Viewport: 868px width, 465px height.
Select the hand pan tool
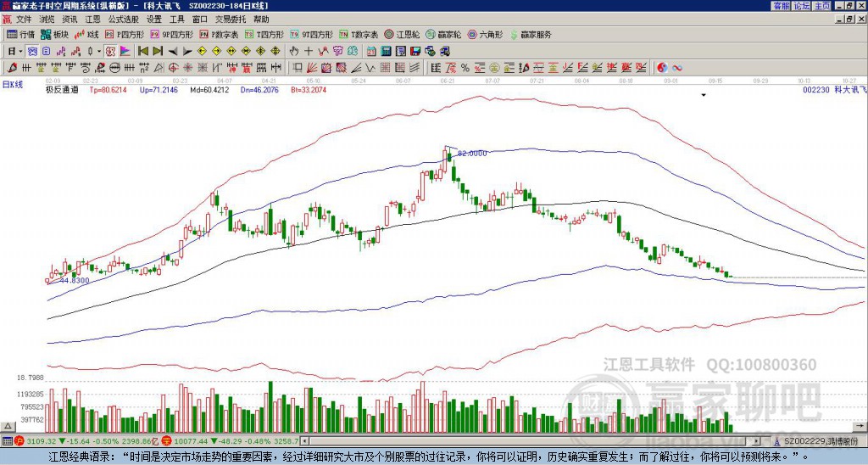(294, 52)
